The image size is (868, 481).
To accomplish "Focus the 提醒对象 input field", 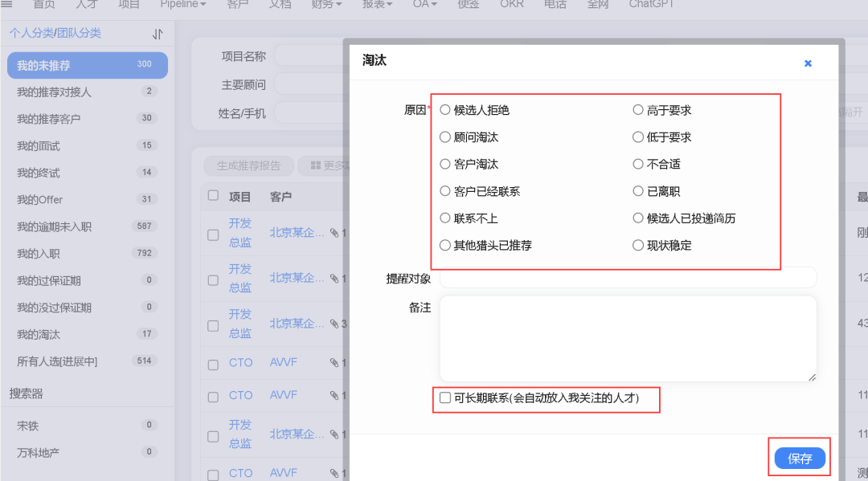I will 628,278.
